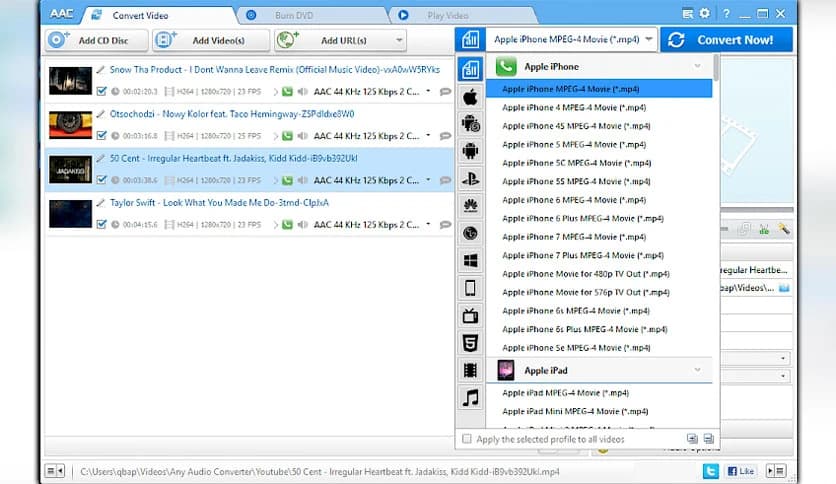Image resolution: width=836 pixels, height=484 pixels.
Task: Open subtitle bubble icon for 50 Cent row
Action: click(x=445, y=180)
